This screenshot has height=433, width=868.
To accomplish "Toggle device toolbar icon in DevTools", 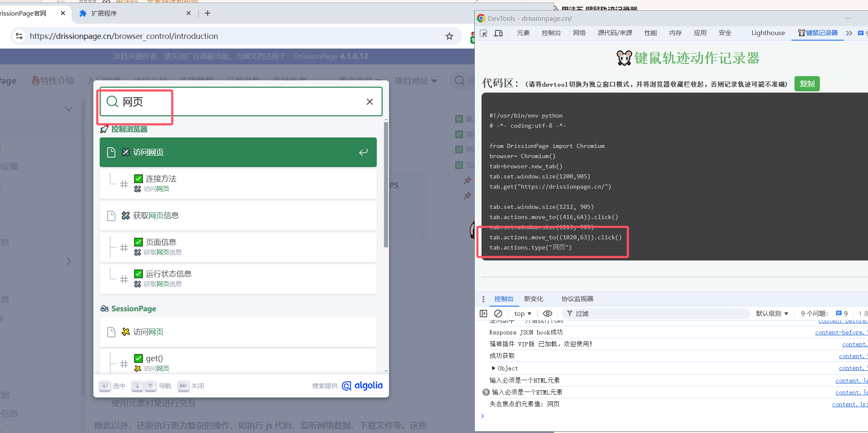I will [498, 33].
